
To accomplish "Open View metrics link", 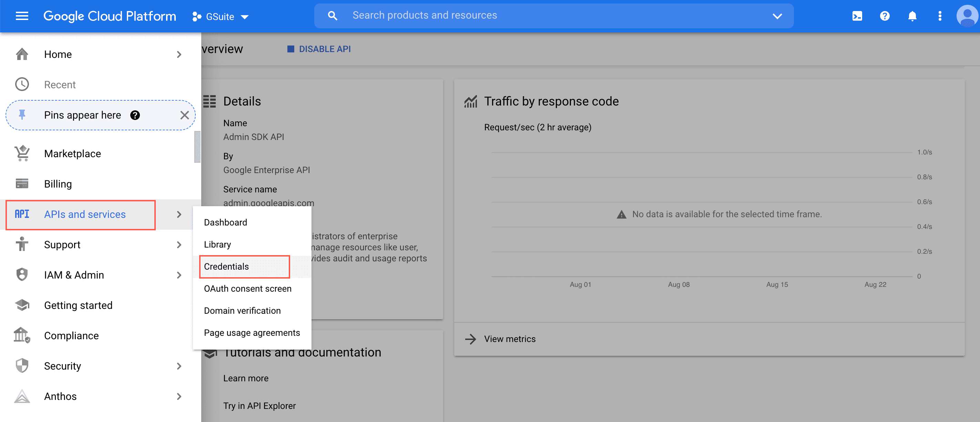I will [510, 339].
